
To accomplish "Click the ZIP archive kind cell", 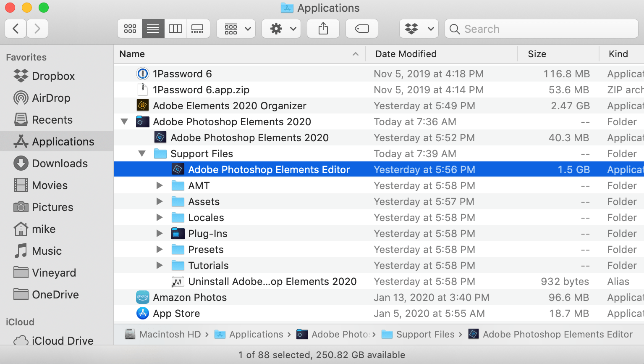I will (x=626, y=90).
